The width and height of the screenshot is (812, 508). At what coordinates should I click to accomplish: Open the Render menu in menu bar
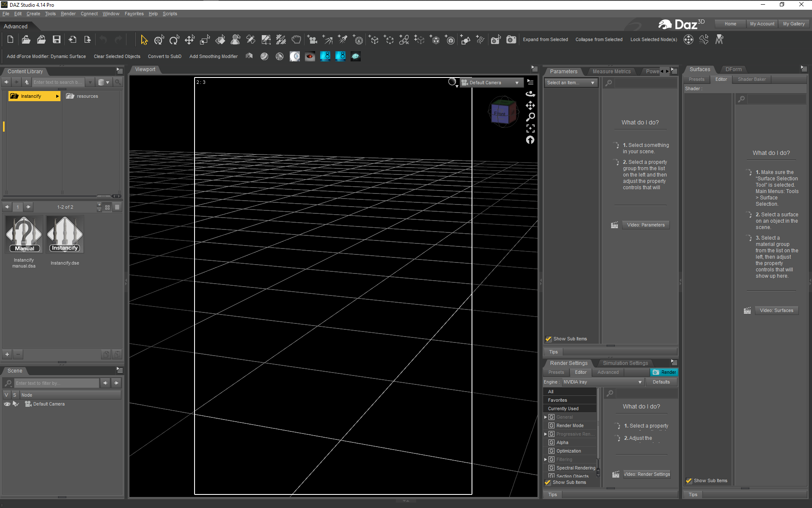[x=68, y=14]
